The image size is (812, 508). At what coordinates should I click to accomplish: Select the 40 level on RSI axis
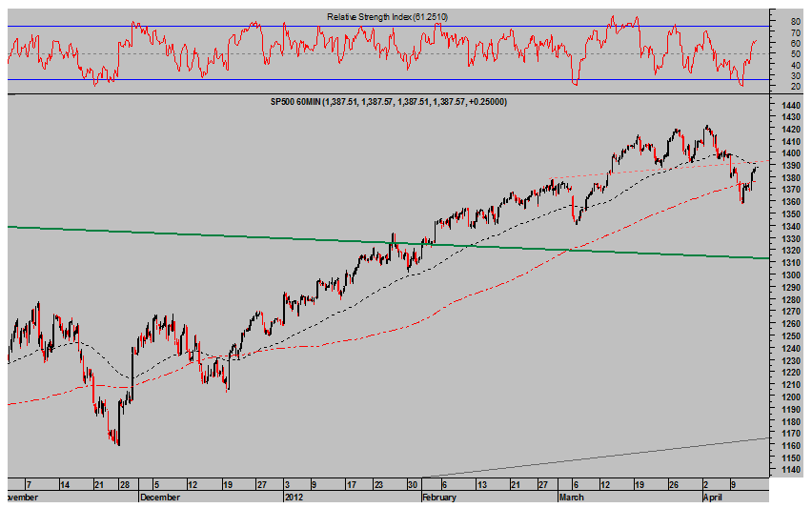coord(796,65)
